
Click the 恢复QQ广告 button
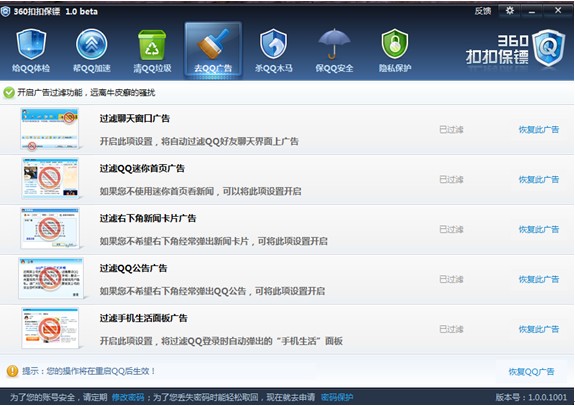531,372
